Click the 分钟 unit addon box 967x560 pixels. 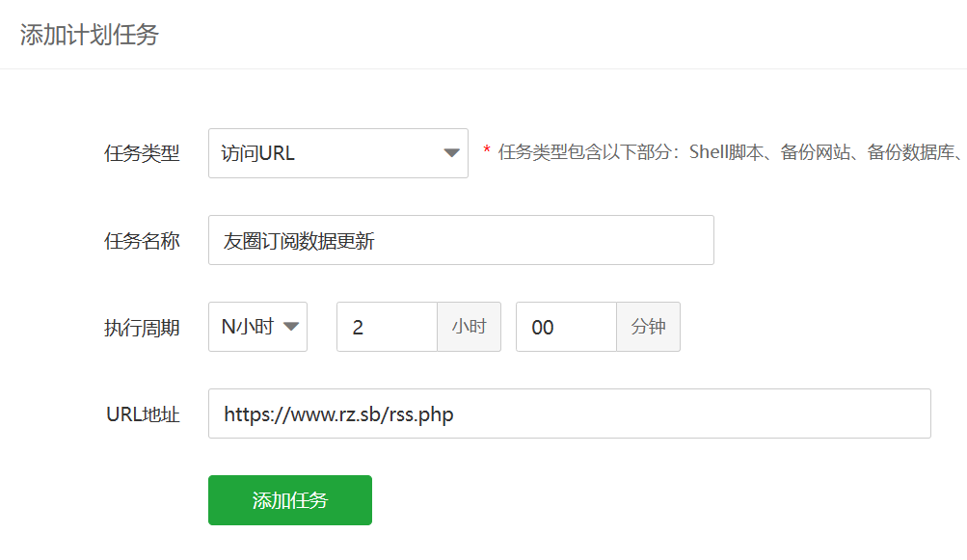(648, 327)
